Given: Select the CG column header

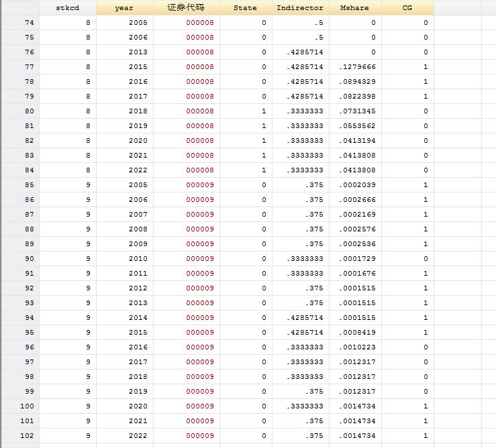Looking at the screenshot, I should tap(408, 7).
